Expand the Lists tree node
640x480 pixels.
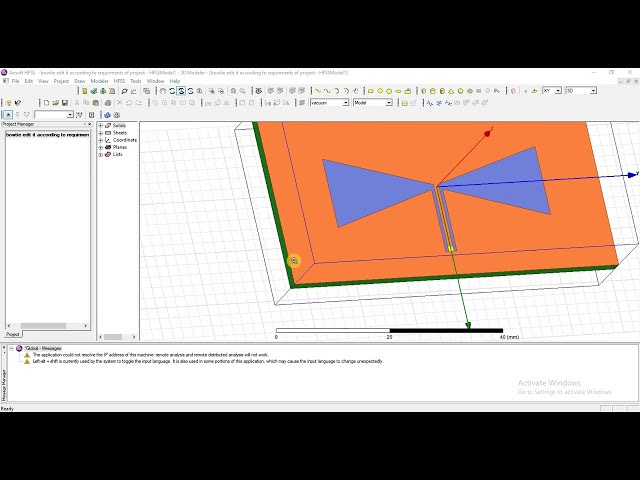tap(101, 155)
